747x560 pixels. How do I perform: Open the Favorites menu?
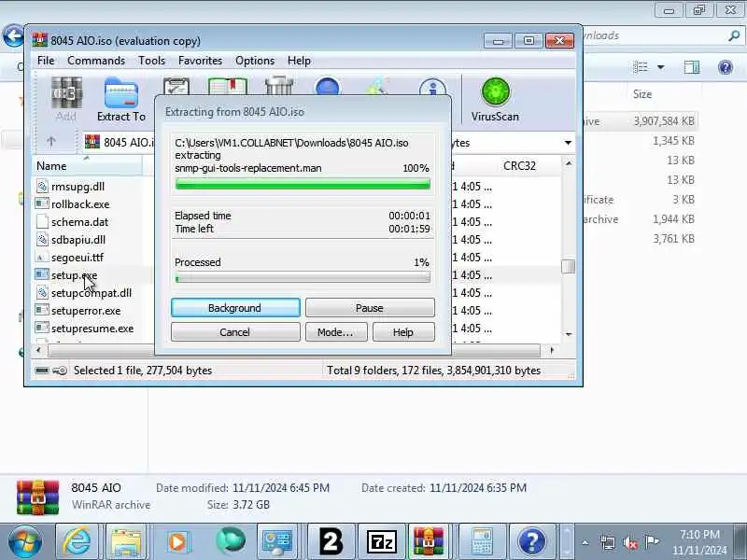pyautogui.click(x=200, y=61)
